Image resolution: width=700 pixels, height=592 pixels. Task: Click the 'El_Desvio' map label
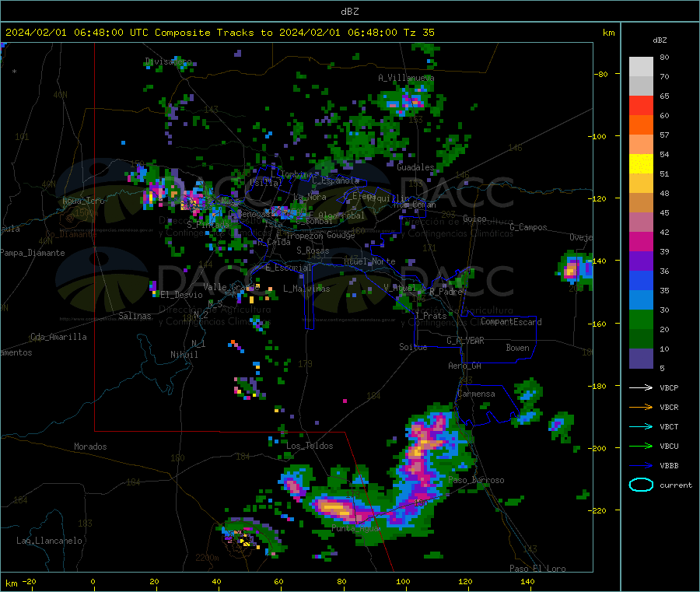coord(182,295)
